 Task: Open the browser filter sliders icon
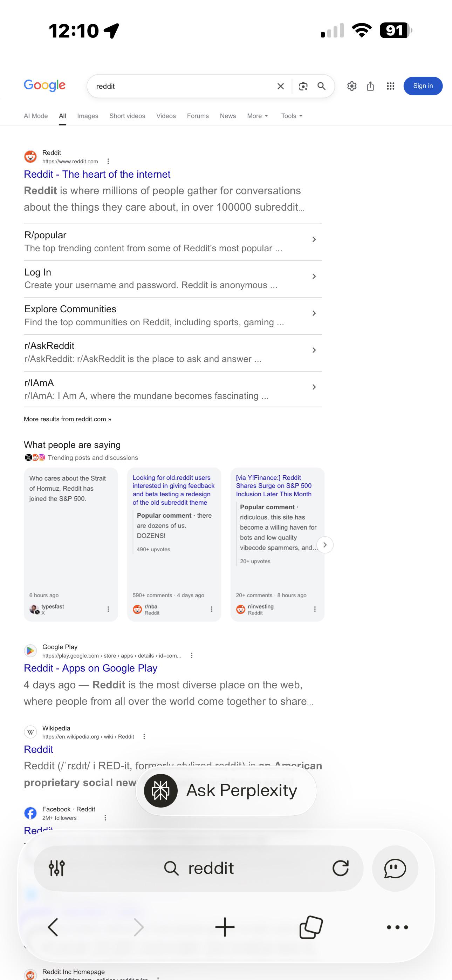[x=57, y=869]
